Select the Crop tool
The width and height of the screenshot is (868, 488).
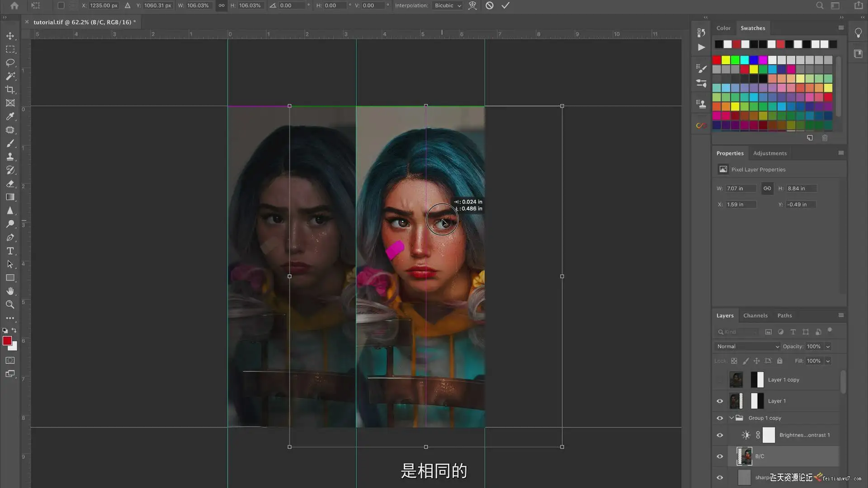tap(10, 89)
